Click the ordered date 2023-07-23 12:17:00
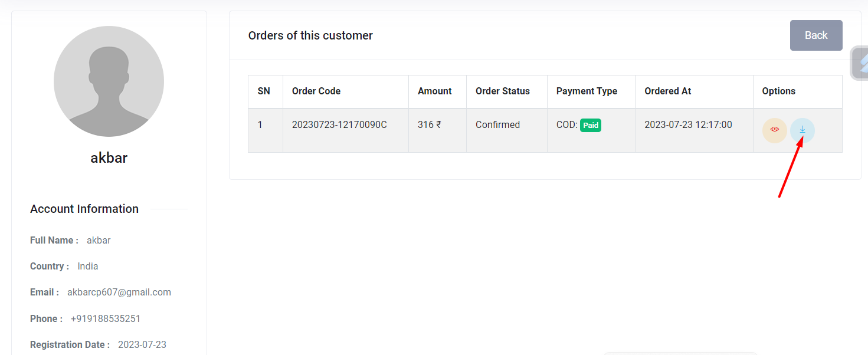The width and height of the screenshot is (868, 355). (x=688, y=124)
